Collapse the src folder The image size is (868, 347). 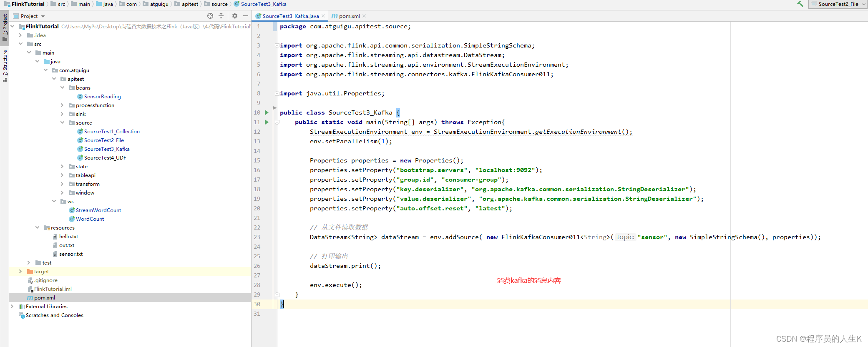point(20,44)
